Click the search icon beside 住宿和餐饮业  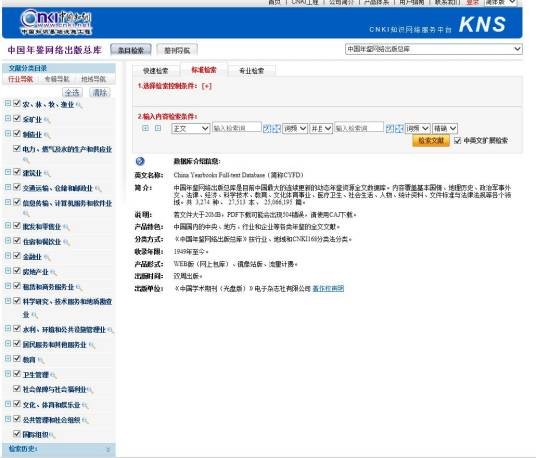click(x=66, y=242)
